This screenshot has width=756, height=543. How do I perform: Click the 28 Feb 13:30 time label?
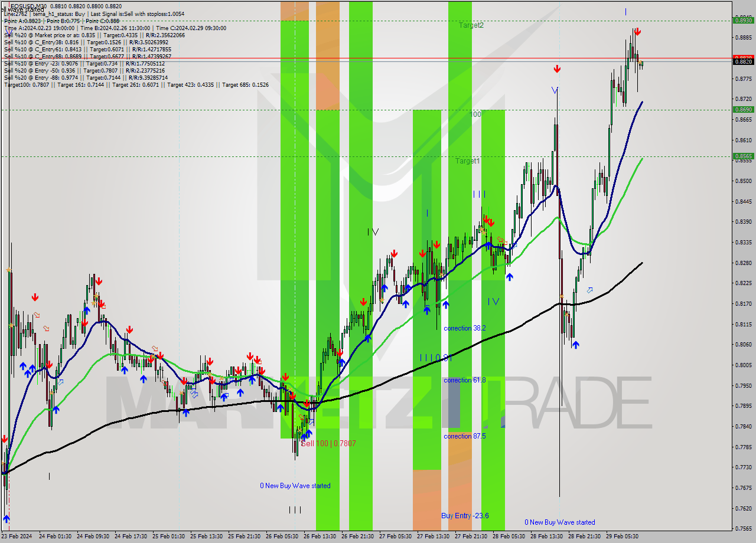[547, 537]
